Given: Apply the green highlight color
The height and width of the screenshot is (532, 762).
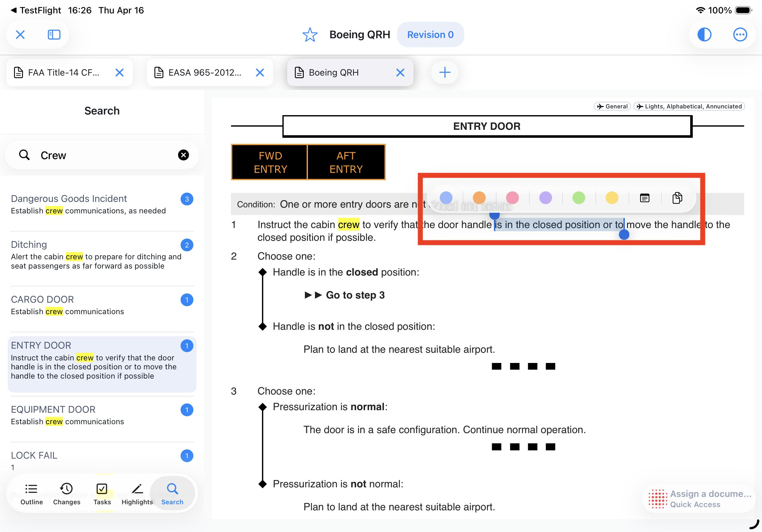Looking at the screenshot, I should click(579, 198).
